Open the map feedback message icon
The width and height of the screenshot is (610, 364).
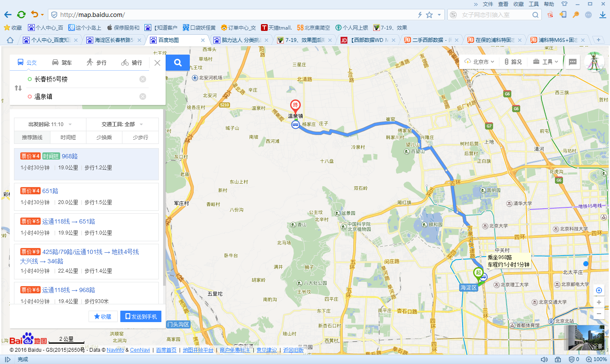(x=573, y=62)
